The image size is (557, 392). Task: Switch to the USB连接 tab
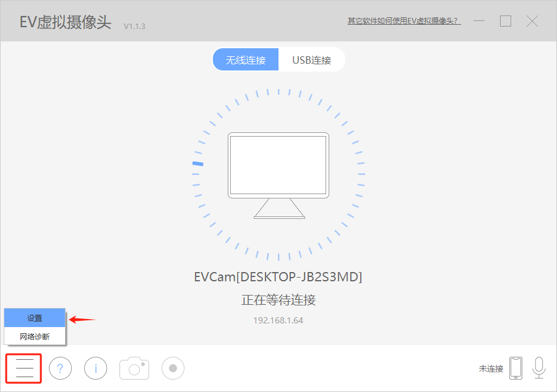click(311, 60)
